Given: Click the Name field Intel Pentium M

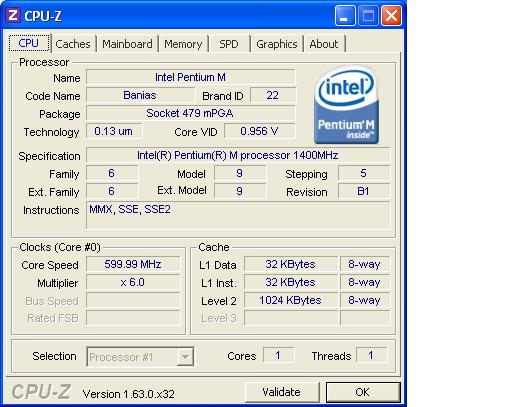Looking at the screenshot, I should tap(191, 77).
